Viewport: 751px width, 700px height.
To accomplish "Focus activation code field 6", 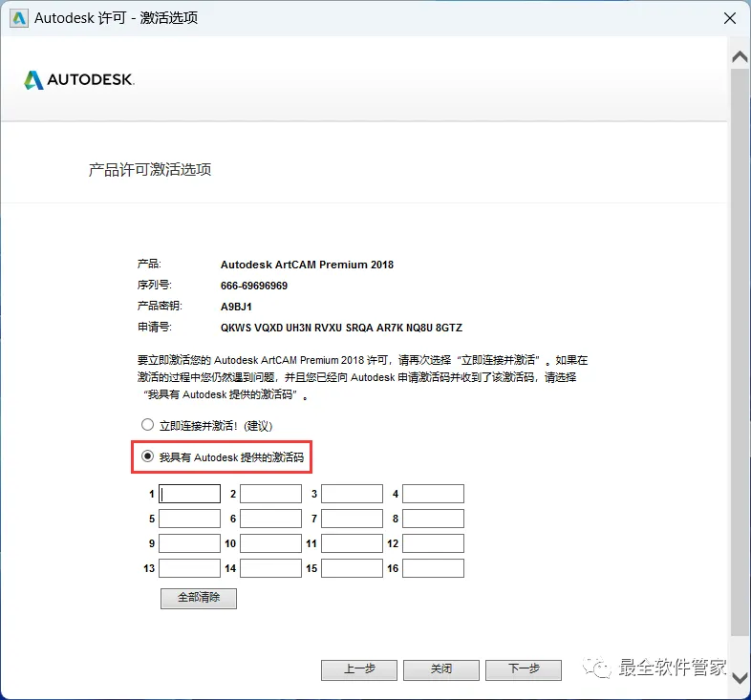I will [270, 519].
